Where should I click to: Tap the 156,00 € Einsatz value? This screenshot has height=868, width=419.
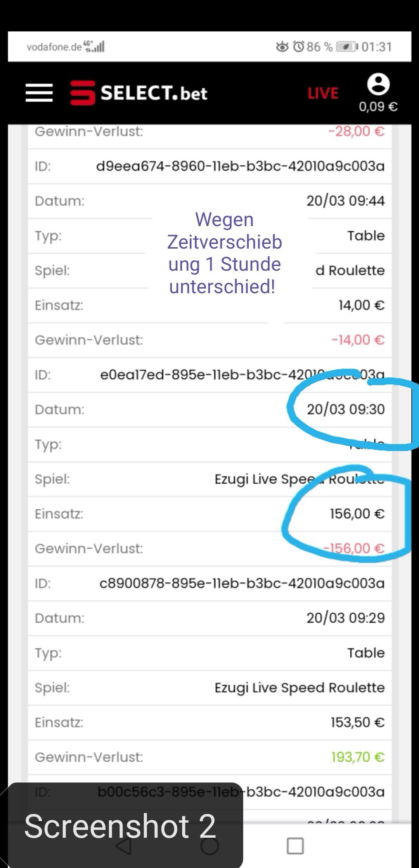click(357, 514)
